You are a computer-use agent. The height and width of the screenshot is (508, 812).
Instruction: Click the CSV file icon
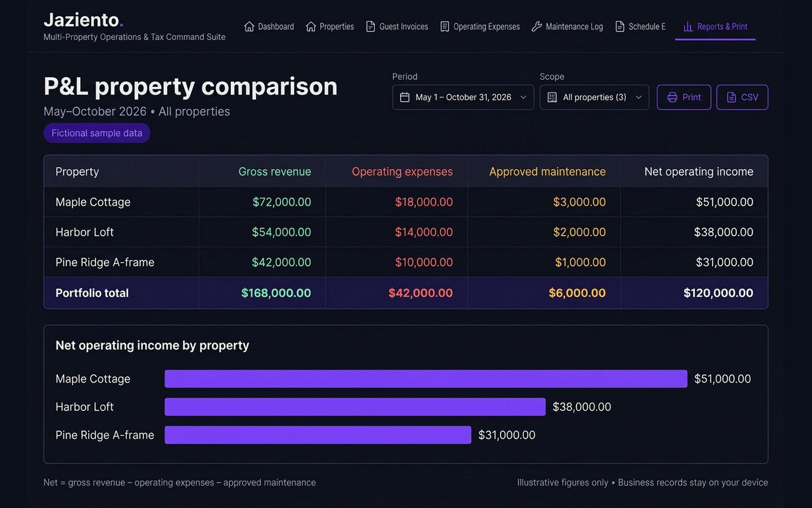pos(731,97)
